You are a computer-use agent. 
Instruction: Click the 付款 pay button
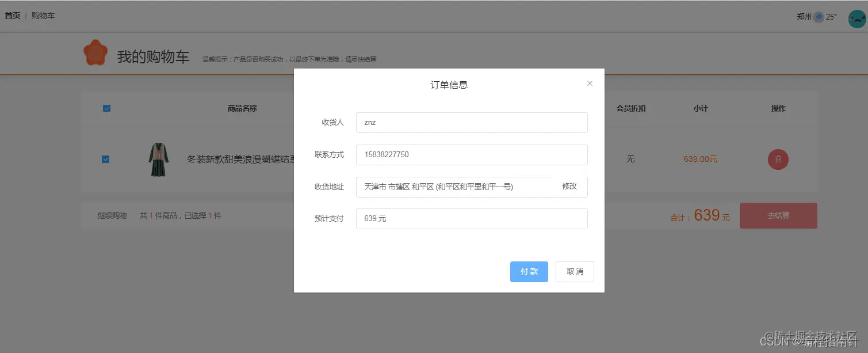click(529, 272)
